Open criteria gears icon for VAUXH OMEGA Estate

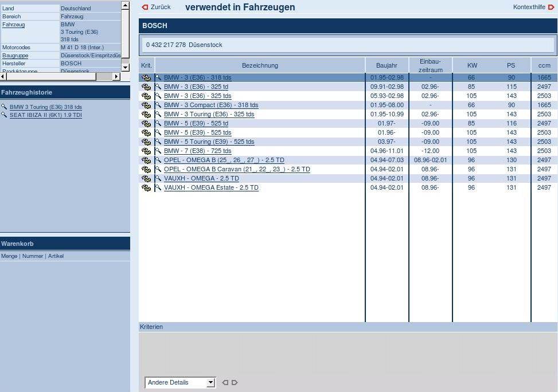tap(146, 188)
